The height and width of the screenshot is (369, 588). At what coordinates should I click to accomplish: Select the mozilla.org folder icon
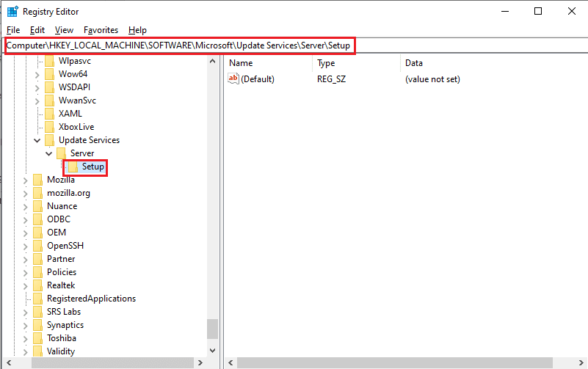(x=37, y=193)
